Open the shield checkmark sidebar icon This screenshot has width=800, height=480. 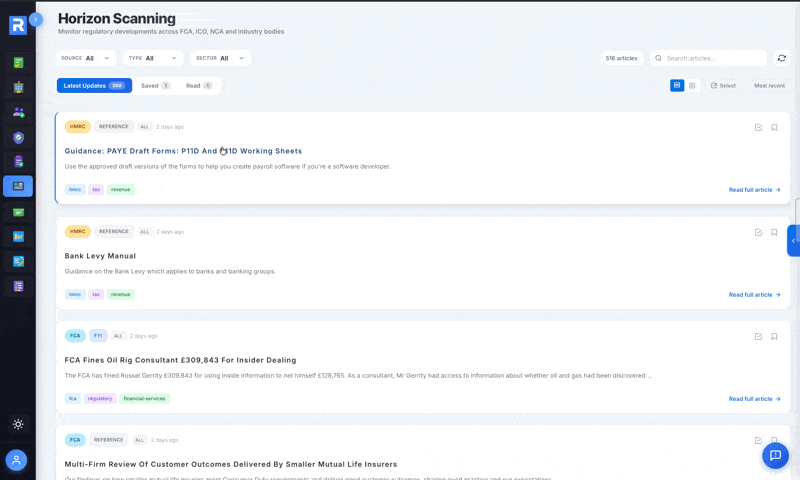point(18,137)
